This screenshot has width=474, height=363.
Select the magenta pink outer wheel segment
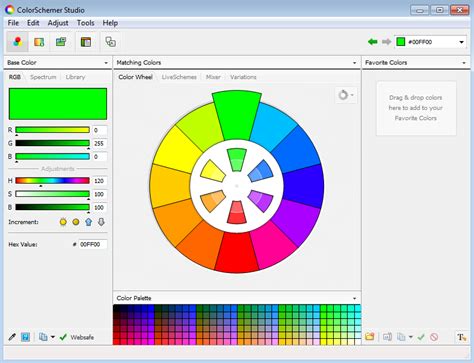pyautogui.click(x=273, y=245)
